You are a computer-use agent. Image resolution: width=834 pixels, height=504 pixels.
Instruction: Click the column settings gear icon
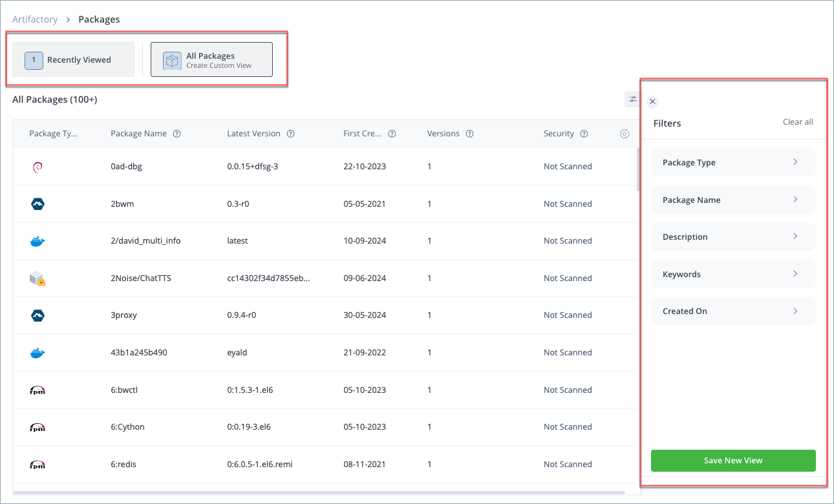(x=624, y=133)
